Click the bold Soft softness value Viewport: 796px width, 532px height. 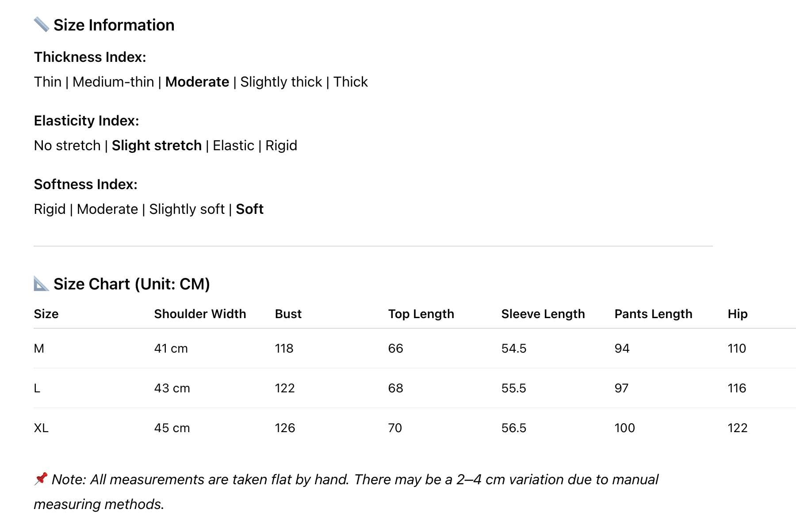point(249,209)
